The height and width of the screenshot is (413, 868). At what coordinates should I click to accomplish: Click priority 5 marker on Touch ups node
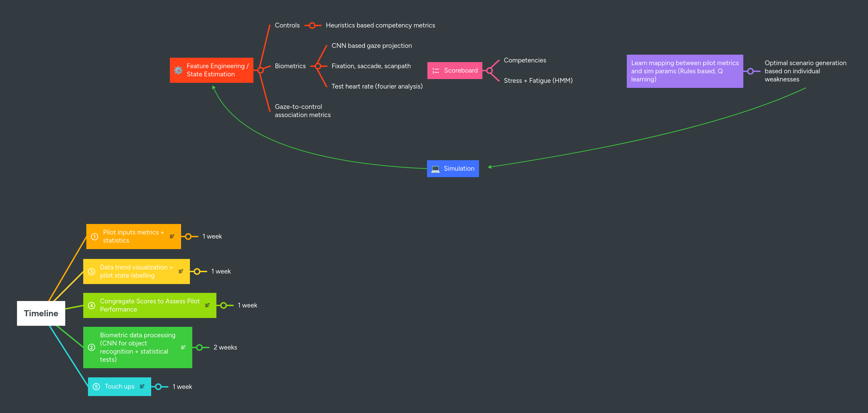click(96, 387)
